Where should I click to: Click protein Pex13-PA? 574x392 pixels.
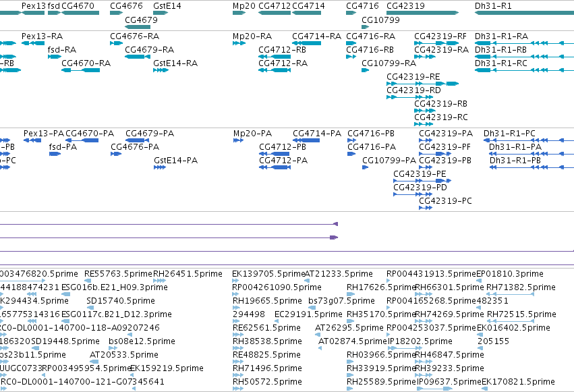[x=32, y=140]
